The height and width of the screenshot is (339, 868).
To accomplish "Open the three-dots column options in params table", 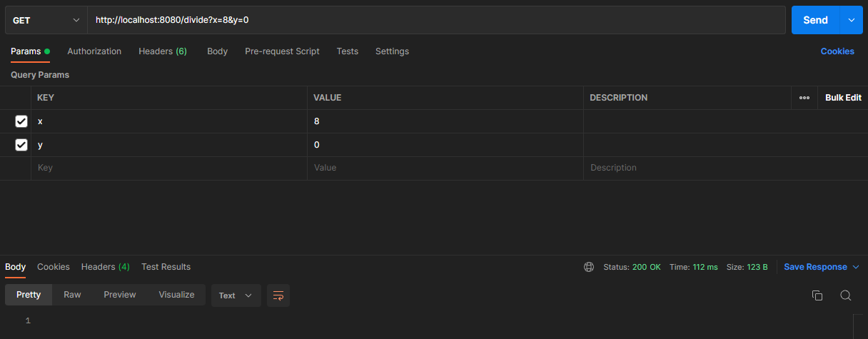I will tap(804, 98).
